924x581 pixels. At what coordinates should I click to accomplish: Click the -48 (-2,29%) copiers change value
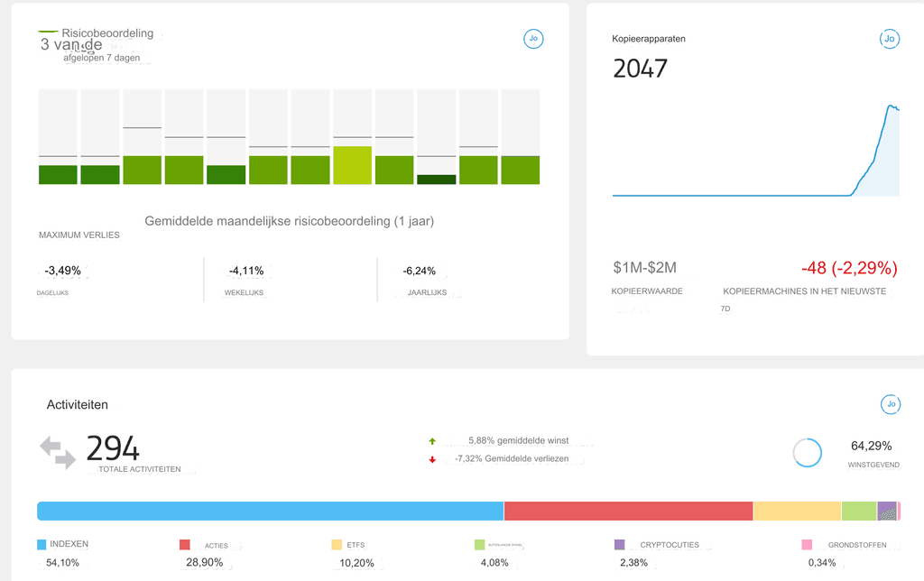coord(848,268)
